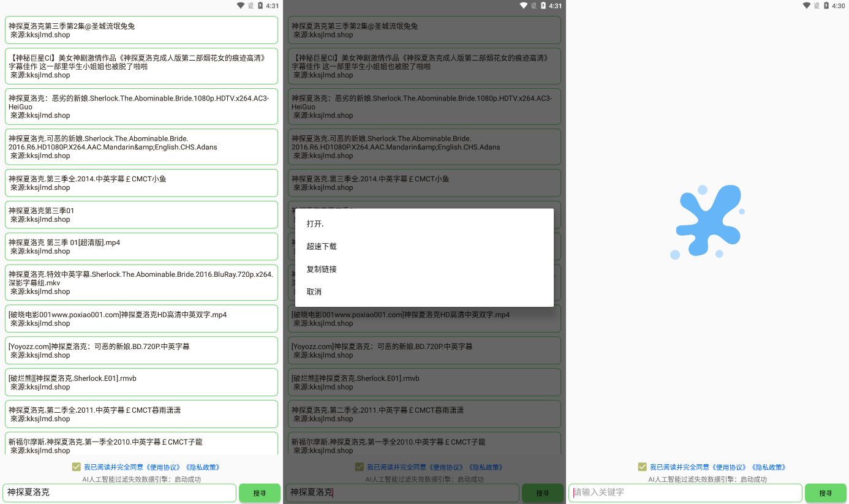The image size is (849, 504).
Task: Tap 复制链接 to copy the link
Action: tap(321, 269)
